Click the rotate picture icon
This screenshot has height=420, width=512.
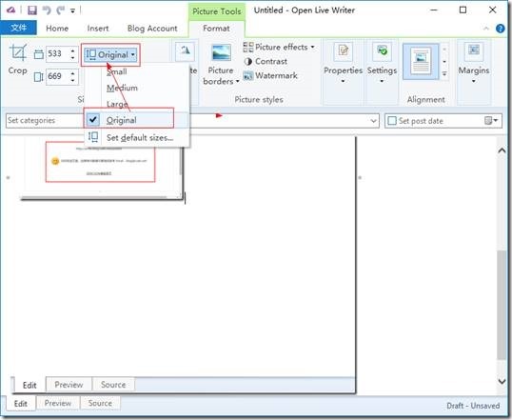pyautogui.click(x=186, y=51)
